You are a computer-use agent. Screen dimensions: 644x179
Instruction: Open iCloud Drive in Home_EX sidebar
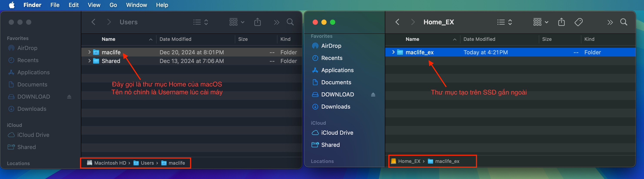pyautogui.click(x=337, y=133)
